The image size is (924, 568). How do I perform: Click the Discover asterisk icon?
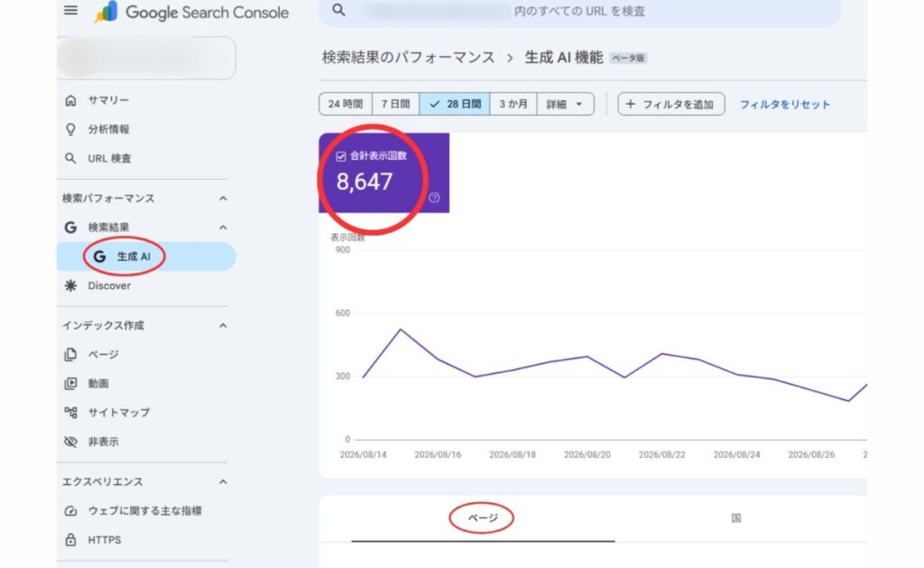pos(70,285)
